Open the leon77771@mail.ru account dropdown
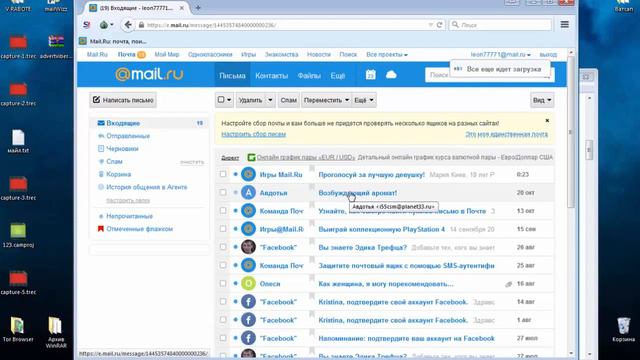 pyautogui.click(x=500, y=54)
